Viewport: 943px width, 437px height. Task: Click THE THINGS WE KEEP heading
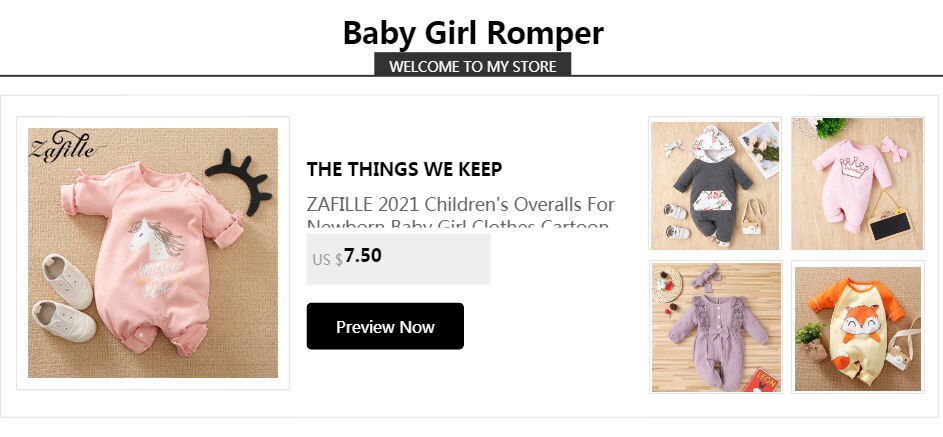[x=404, y=169]
